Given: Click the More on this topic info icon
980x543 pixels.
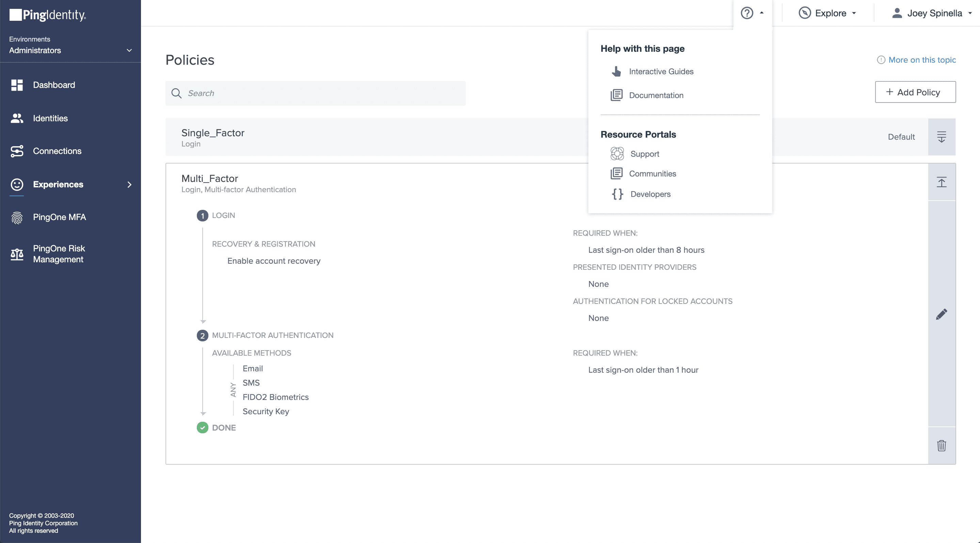Looking at the screenshot, I should pos(881,60).
